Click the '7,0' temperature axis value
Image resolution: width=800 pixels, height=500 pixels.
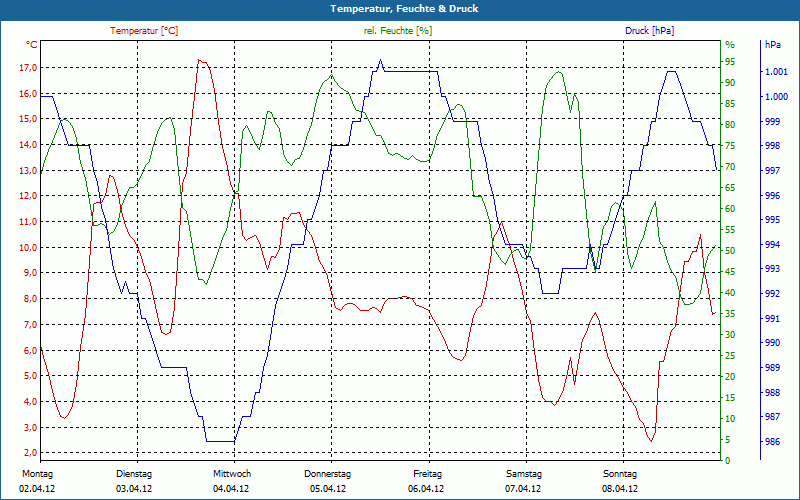click(30, 324)
